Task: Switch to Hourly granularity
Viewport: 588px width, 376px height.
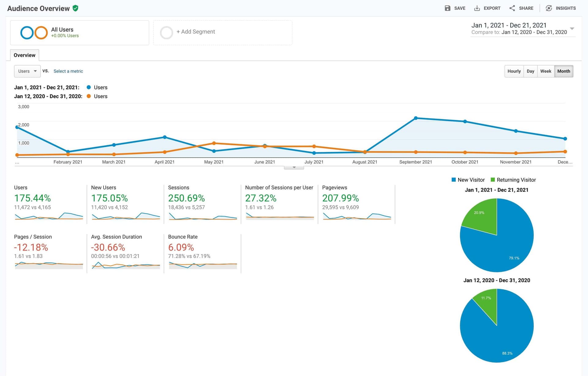Action: pos(514,71)
